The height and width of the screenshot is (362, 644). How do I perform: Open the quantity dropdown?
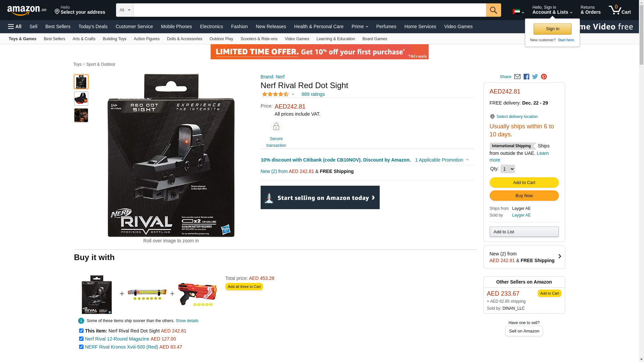[x=507, y=169]
